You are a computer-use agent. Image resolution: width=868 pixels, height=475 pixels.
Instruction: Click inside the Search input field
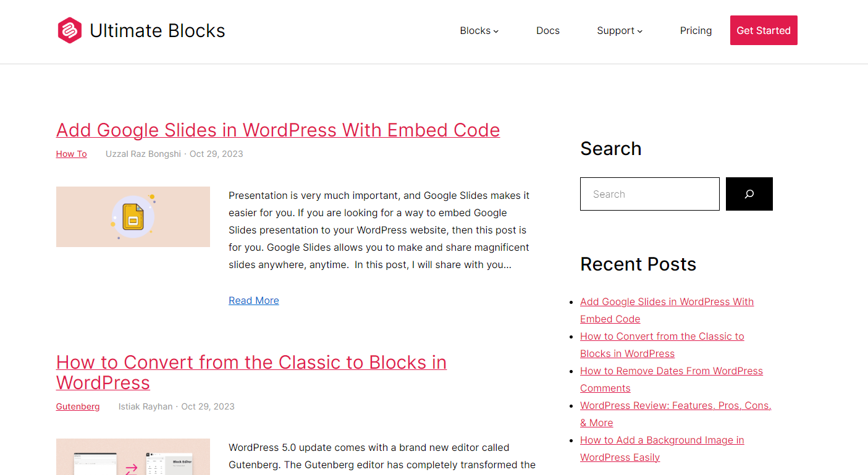pos(649,193)
